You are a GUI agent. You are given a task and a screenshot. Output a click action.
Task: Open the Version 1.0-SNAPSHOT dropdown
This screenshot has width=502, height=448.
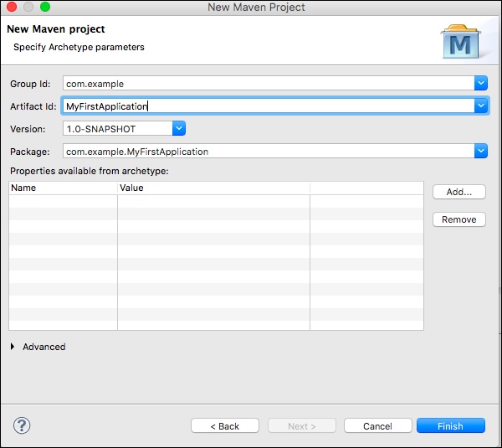(178, 129)
